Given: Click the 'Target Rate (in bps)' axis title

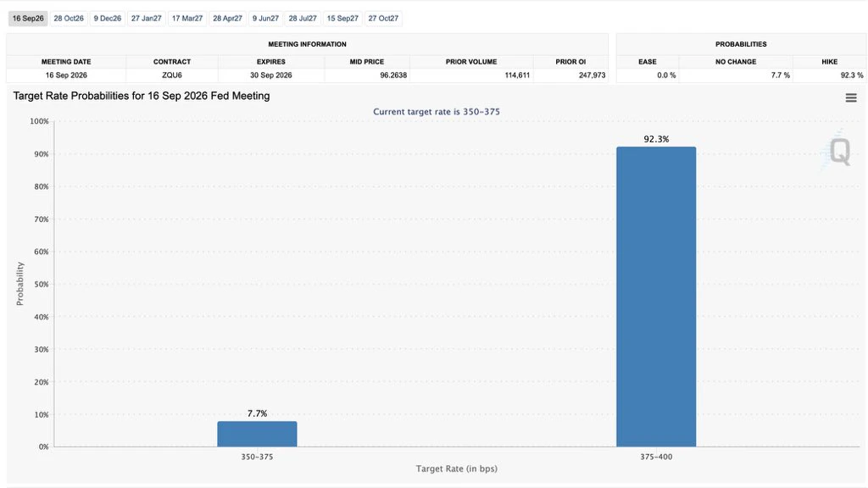Looking at the screenshot, I should [457, 469].
